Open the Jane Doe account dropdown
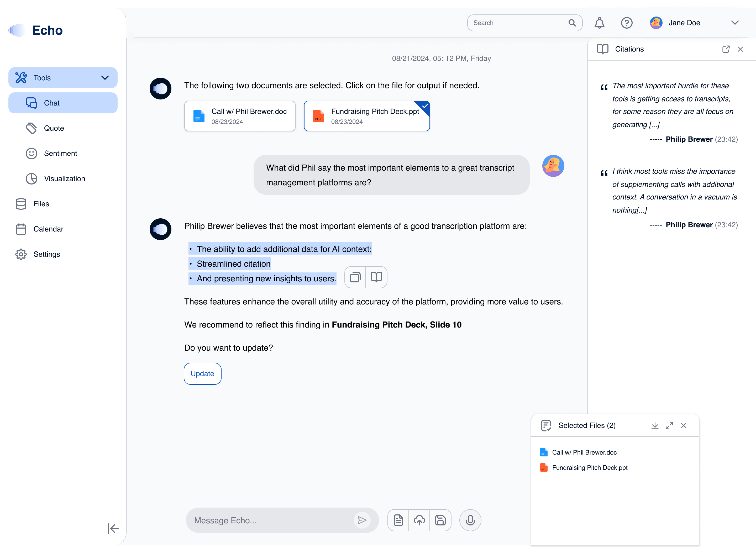 (735, 23)
